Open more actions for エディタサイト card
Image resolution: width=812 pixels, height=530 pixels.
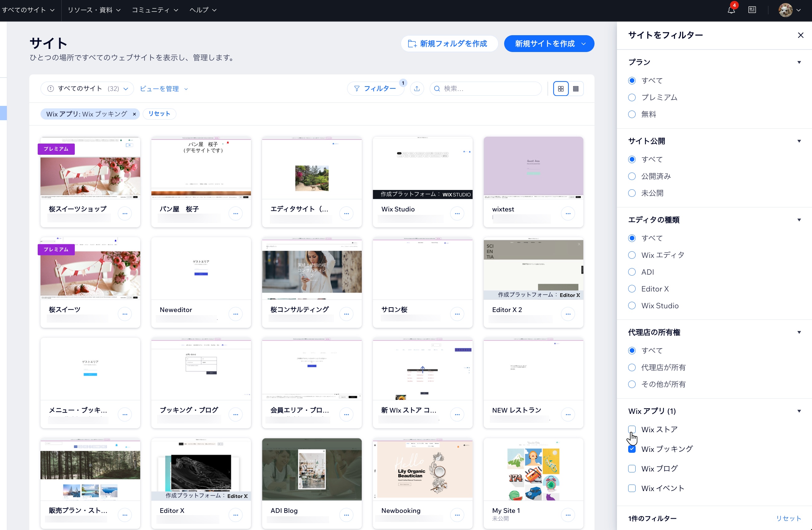(x=346, y=214)
